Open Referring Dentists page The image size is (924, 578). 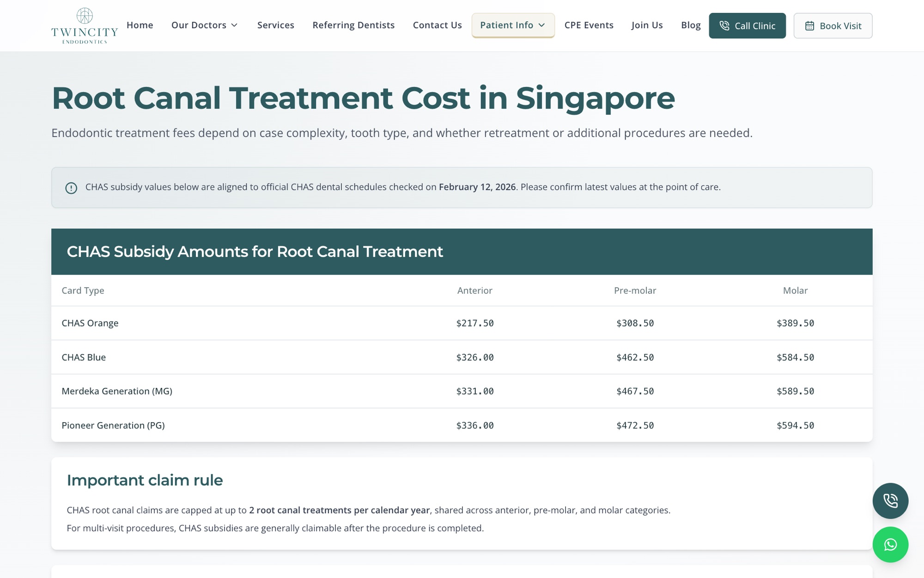353,25
